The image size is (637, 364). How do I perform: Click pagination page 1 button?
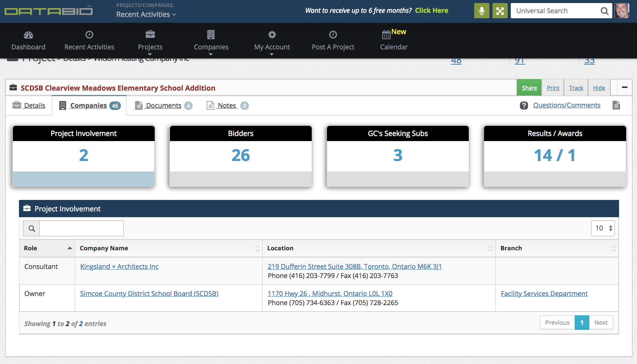coord(582,323)
